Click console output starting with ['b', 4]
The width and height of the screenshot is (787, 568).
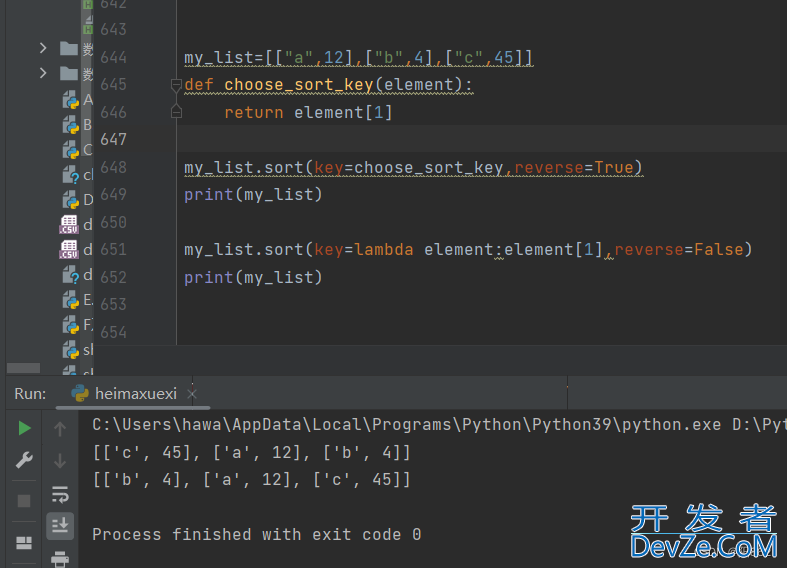point(252,480)
